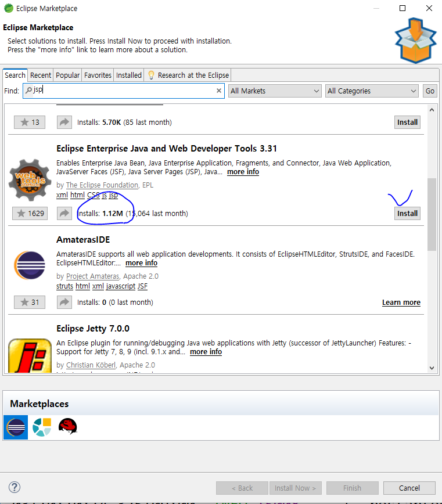Click the Eclipse Jetty 7.0.0 title
442x504 pixels.
tap(93, 329)
